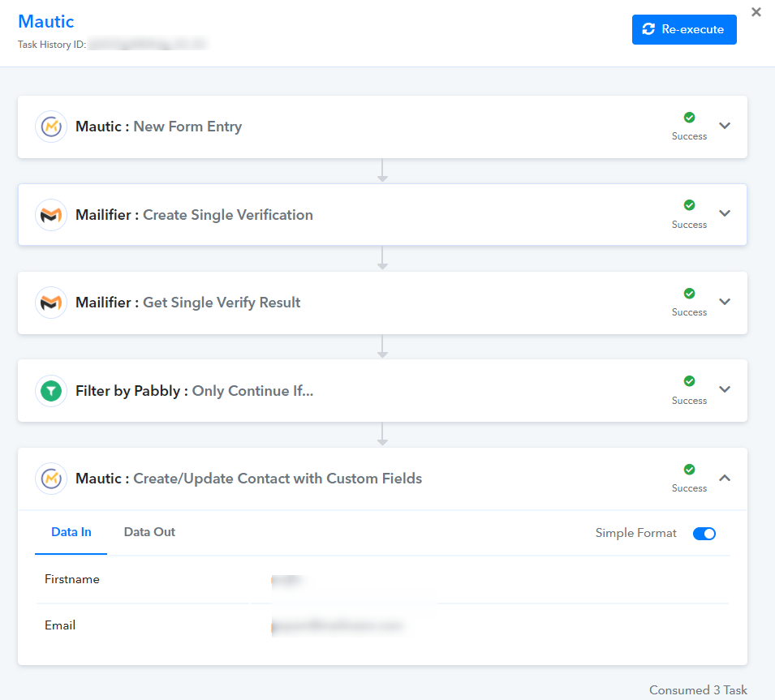This screenshot has width=775, height=700.
Task: Click the green success checkmark on Create Single Verification
Action: point(689,205)
